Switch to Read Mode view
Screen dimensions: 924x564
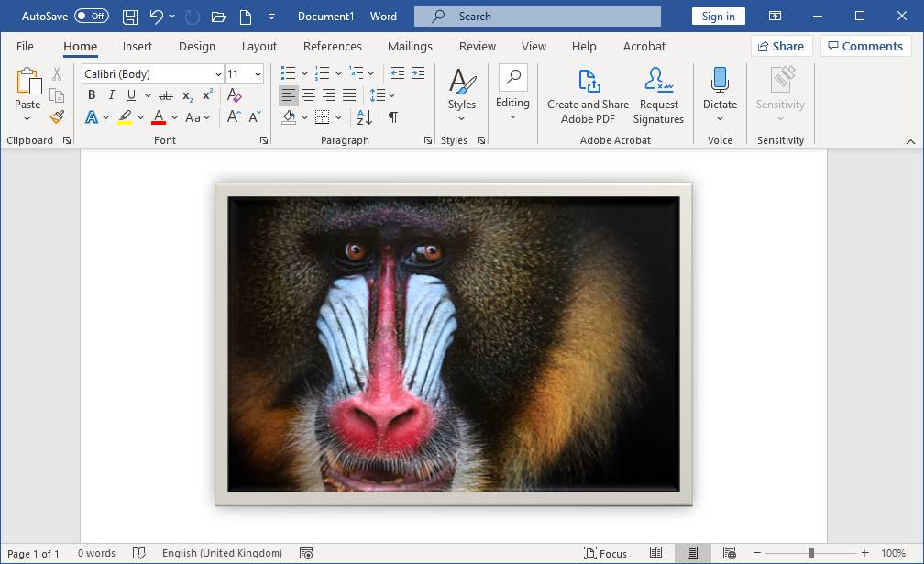pos(656,553)
